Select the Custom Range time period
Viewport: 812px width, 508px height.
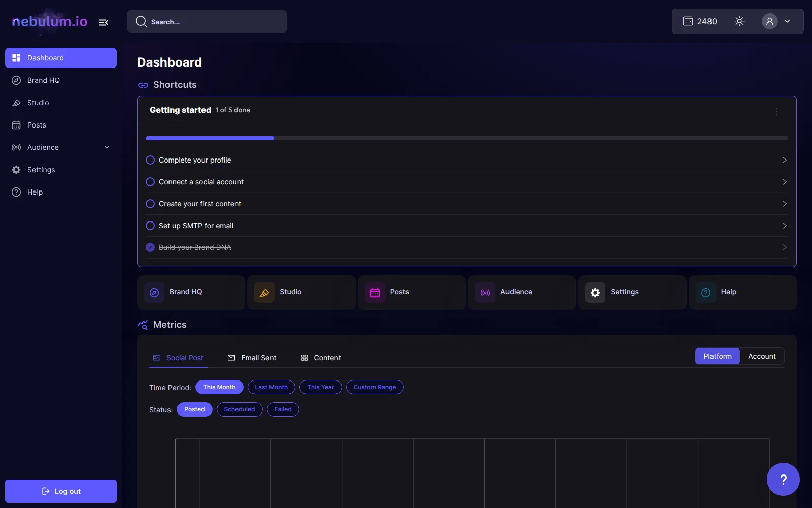point(375,387)
